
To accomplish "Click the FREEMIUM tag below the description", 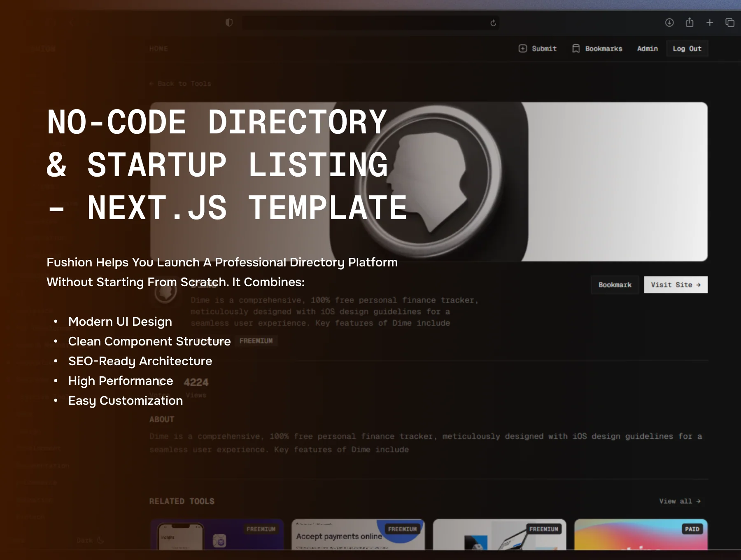I will click(256, 341).
